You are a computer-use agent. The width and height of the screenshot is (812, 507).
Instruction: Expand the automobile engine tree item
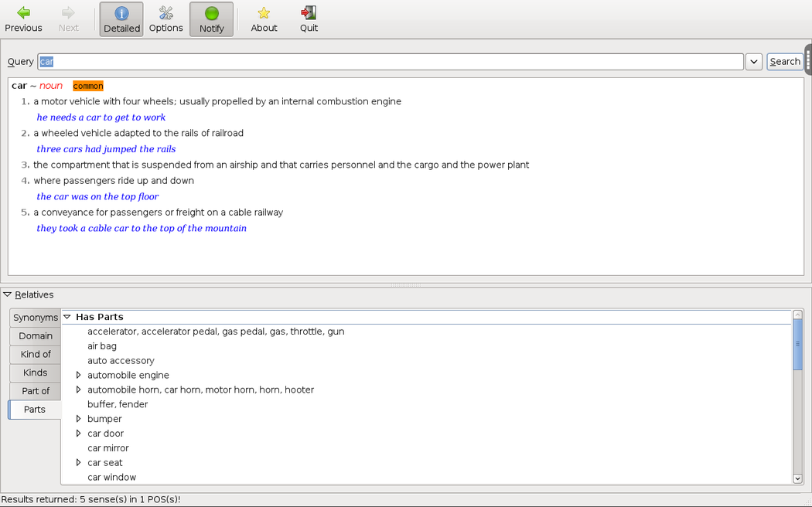(x=78, y=376)
